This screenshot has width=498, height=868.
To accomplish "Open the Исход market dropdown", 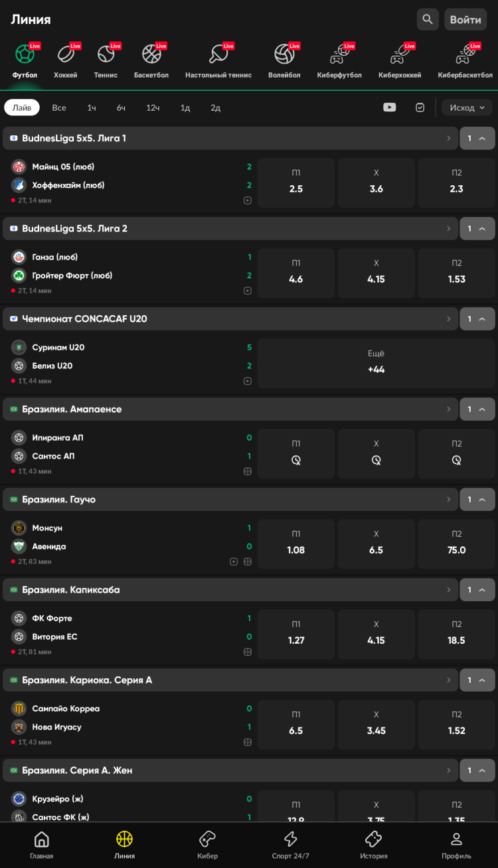I will click(467, 108).
